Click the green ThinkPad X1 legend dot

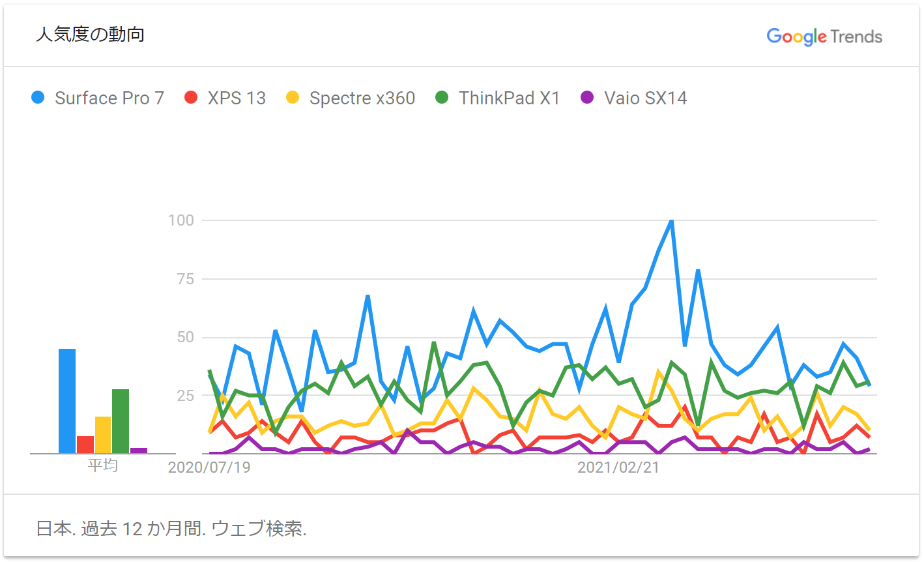(x=442, y=98)
